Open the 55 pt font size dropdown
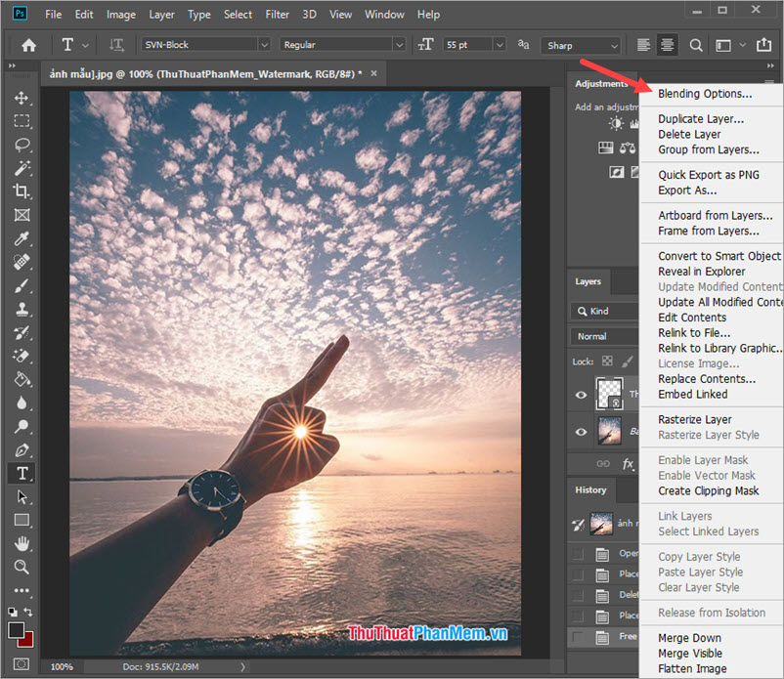 pos(498,44)
